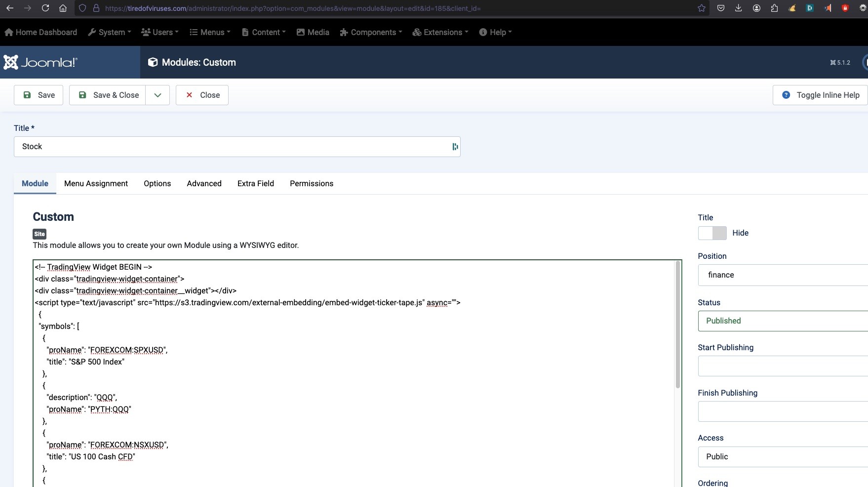The image size is (868, 487).
Task: Click the "symbols": [ line in editor
Action: 59,326
